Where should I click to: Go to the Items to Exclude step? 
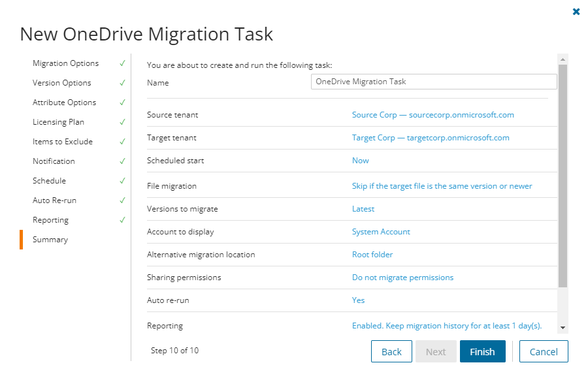tap(64, 141)
